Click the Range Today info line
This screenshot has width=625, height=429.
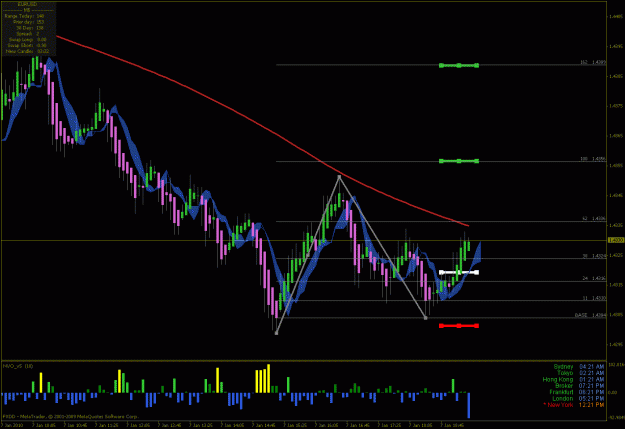click(24, 16)
